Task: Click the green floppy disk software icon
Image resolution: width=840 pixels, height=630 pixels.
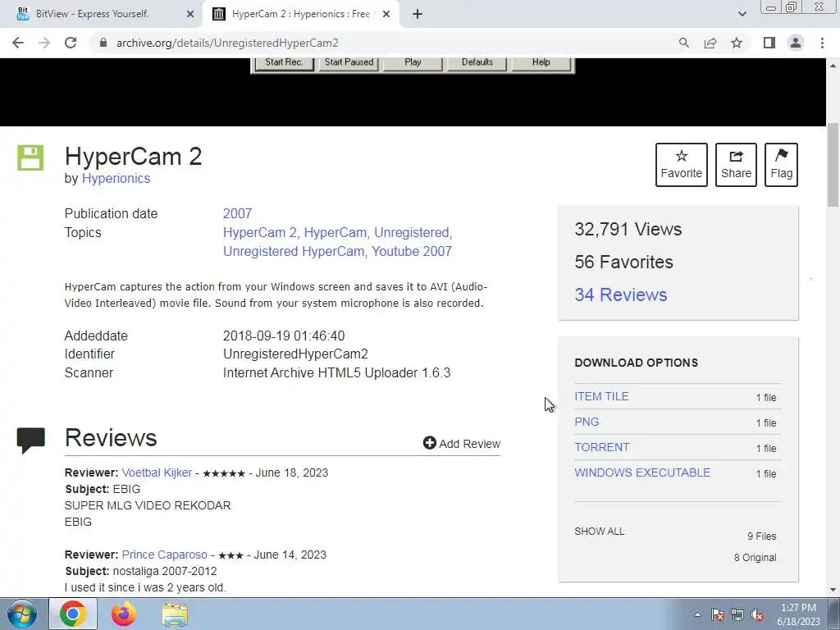Action: [30, 157]
